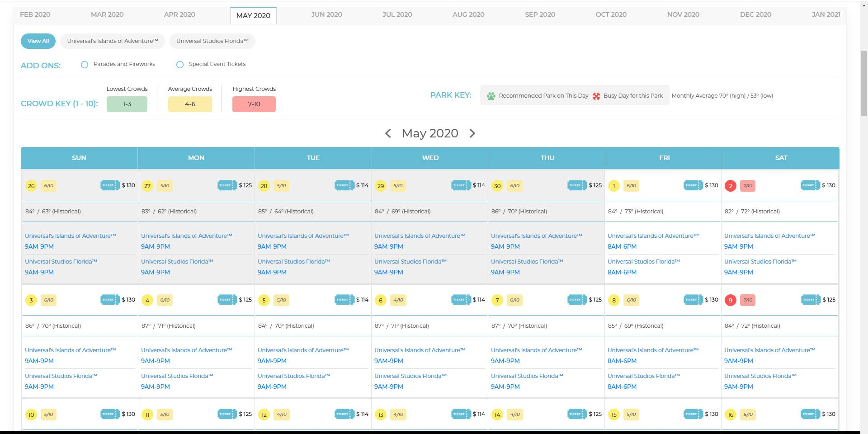Click the green paw Recommended Park icon
Screen dimensions: 868x434
(x=491, y=96)
